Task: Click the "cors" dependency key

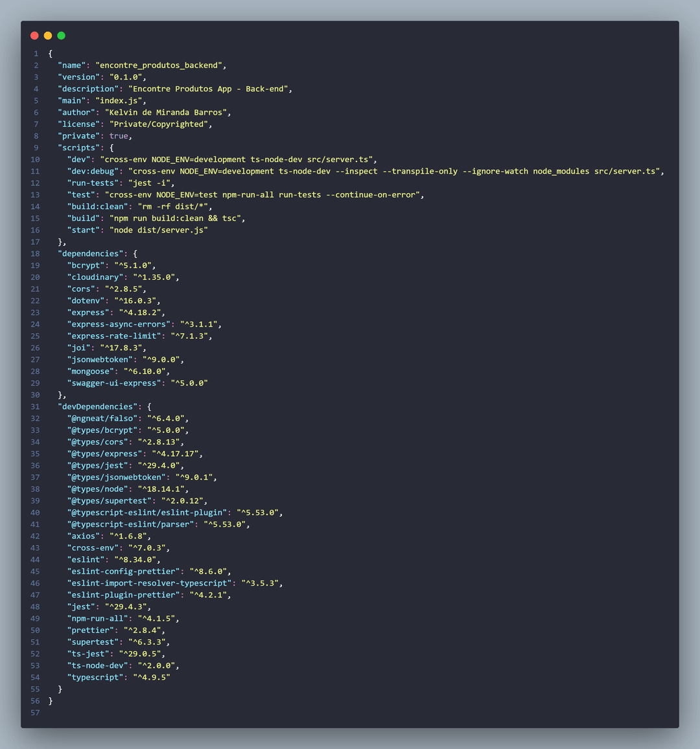Action: pos(81,289)
